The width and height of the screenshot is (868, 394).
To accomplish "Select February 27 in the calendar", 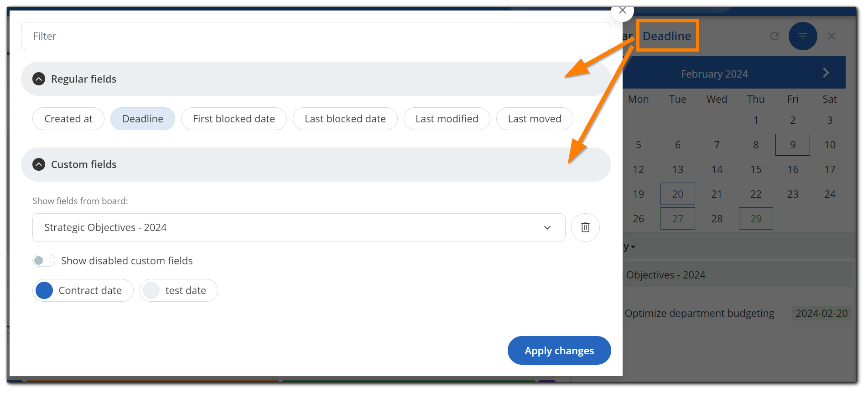I will point(678,219).
